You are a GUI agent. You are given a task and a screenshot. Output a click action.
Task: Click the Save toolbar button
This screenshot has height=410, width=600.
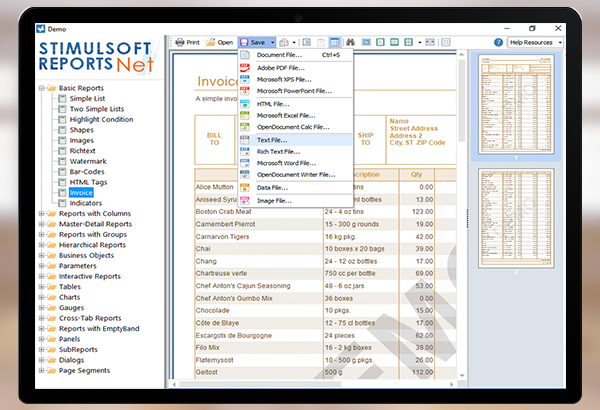(256, 42)
